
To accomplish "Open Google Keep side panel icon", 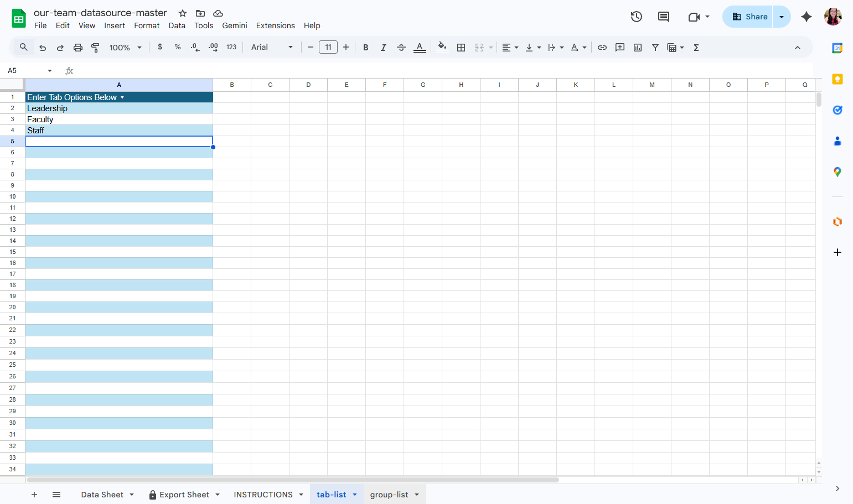I will tap(838, 79).
